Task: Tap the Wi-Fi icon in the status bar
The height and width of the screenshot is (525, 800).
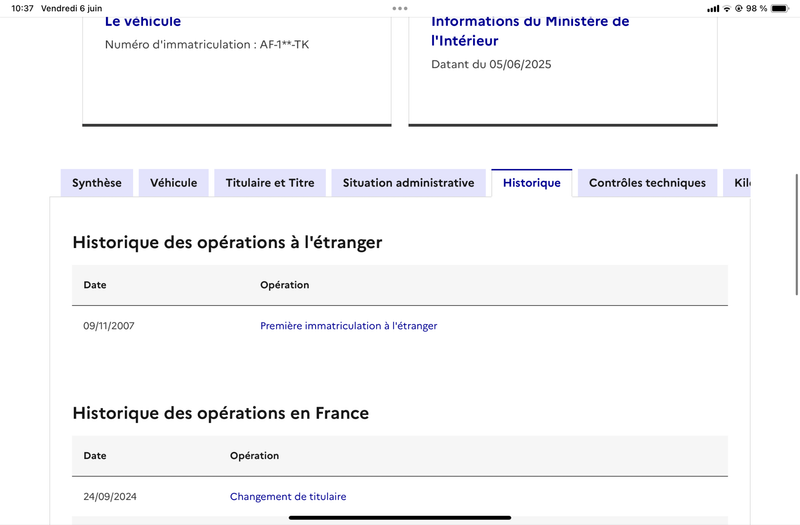Action: pyautogui.click(x=727, y=8)
